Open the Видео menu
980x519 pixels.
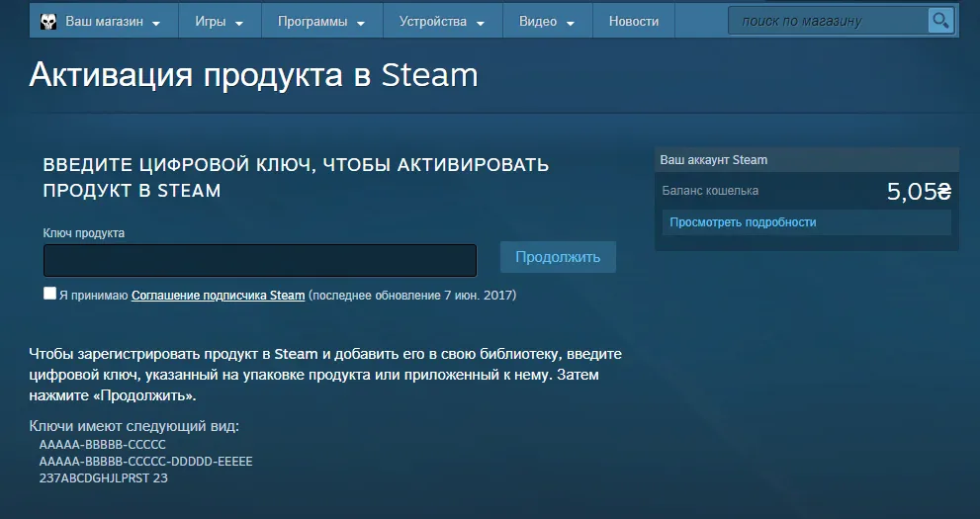click(548, 21)
